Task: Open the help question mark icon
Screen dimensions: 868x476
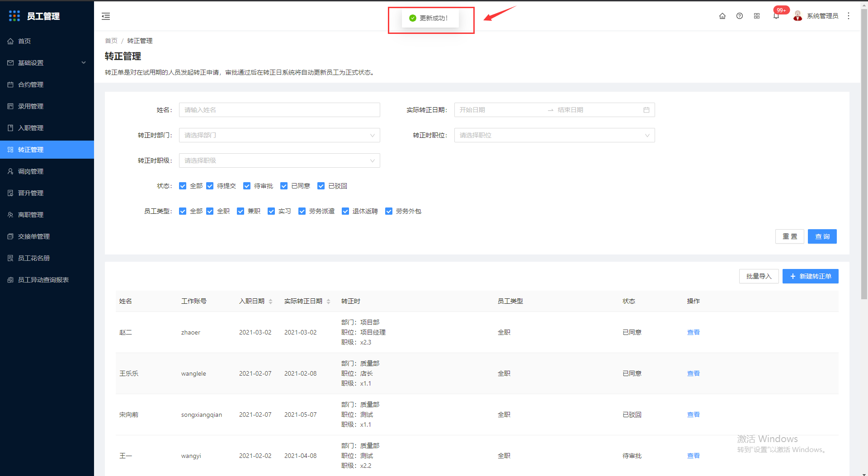Action: [740, 16]
